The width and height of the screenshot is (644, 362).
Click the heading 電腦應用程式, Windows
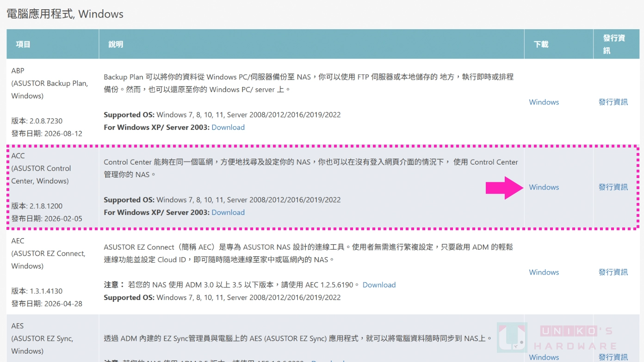tap(65, 14)
